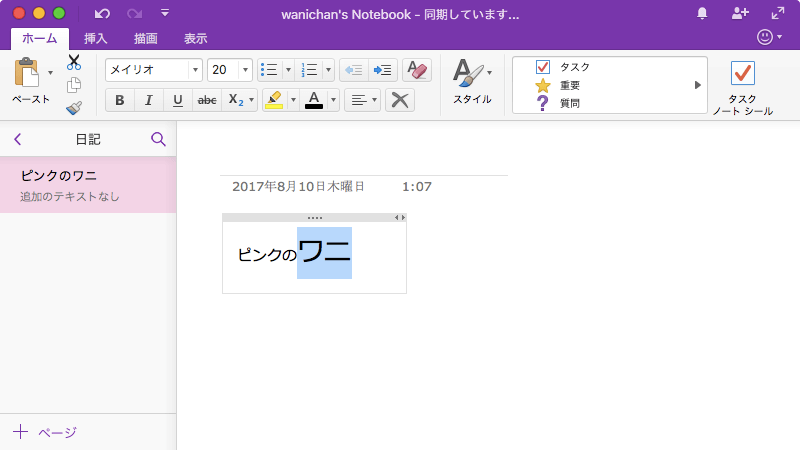
Task: Open the font color dropdown arrow
Action: 333,100
